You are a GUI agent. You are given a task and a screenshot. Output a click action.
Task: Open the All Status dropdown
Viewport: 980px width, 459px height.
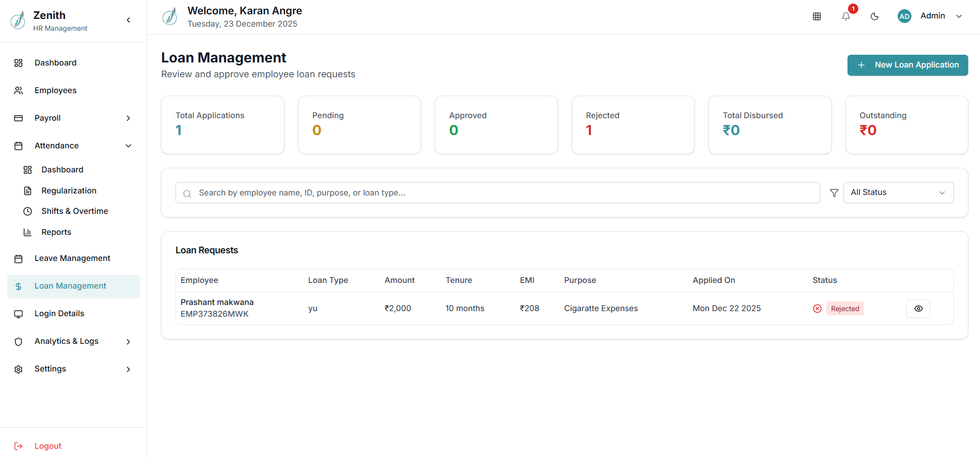(x=898, y=192)
